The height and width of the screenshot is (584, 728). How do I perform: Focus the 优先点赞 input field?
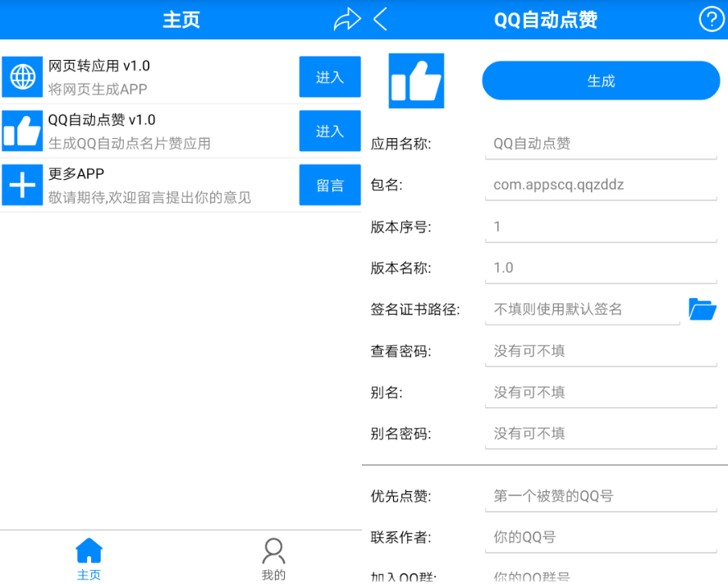pyautogui.click(x=601, y=497)
